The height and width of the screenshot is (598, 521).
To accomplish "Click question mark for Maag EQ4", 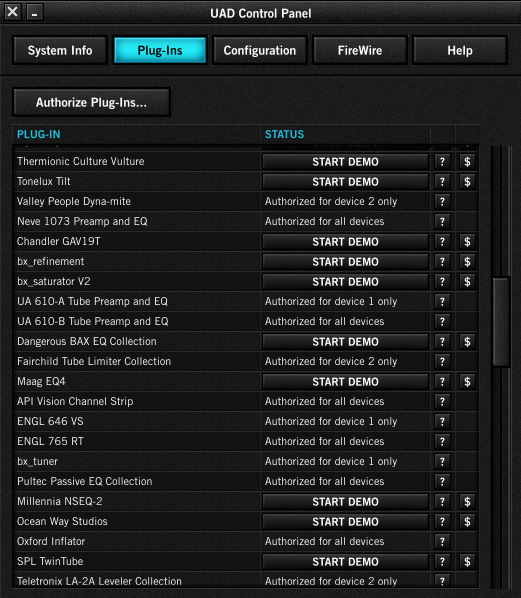I will [442, 381].
